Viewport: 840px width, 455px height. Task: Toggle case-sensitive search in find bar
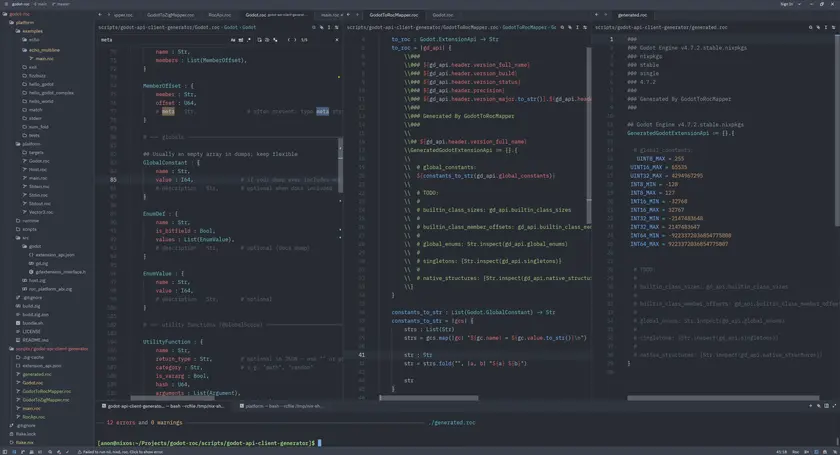coord(233,40)
